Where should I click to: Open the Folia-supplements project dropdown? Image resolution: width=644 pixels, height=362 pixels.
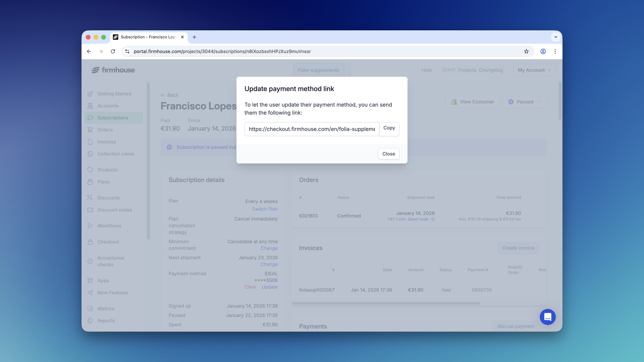coord(321,70)
